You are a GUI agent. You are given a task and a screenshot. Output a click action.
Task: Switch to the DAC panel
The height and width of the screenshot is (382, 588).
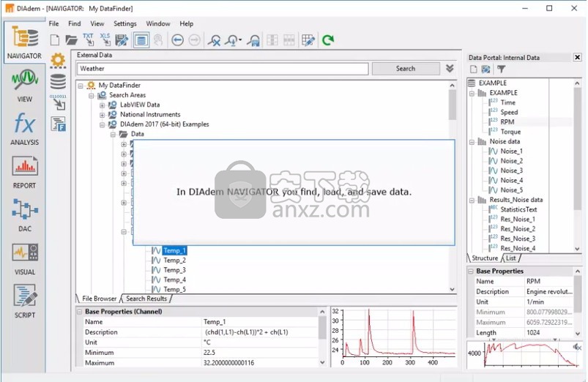[x=24, y=215]
